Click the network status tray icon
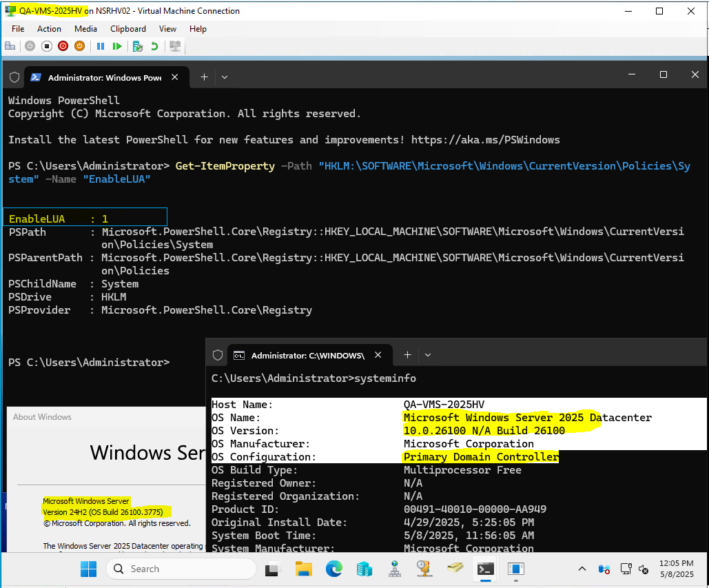This screenshot has width=709, height=588. click(604, 569)
